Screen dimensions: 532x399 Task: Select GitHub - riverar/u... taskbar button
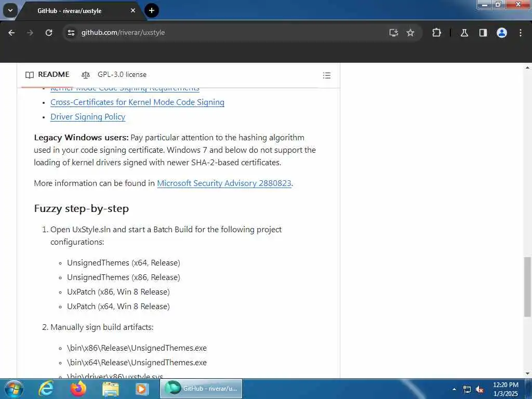201,389
